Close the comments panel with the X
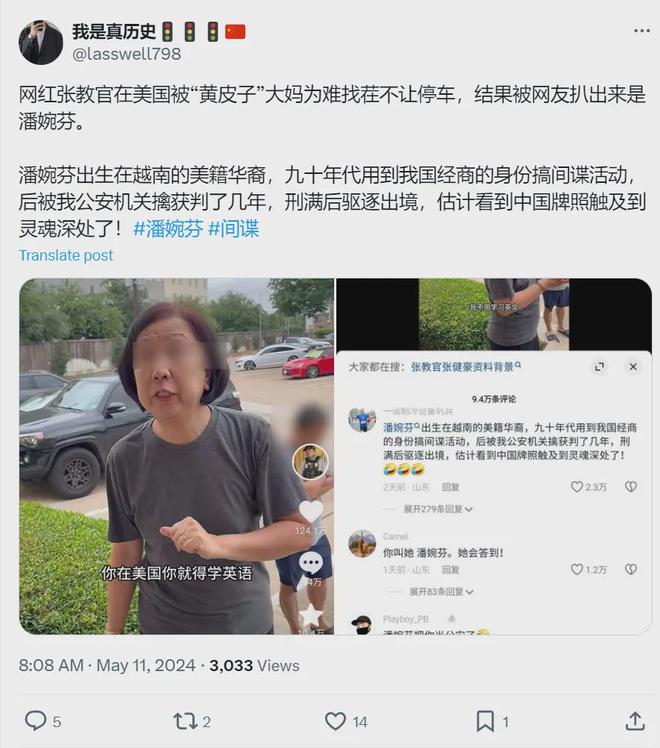This screenshot has width=660, height=748. point(633,366)
